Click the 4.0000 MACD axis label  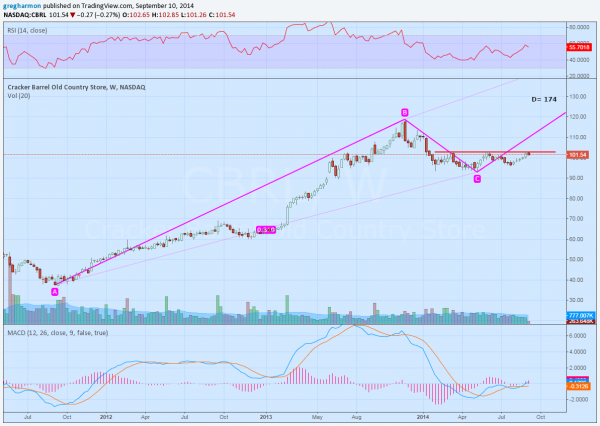click(579, 351)
